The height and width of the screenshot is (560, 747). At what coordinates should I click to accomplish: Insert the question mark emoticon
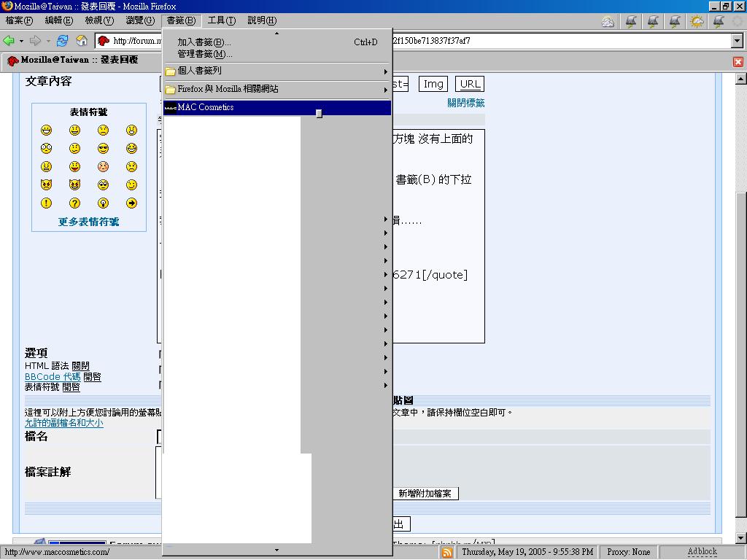click(x=75, y=203)
